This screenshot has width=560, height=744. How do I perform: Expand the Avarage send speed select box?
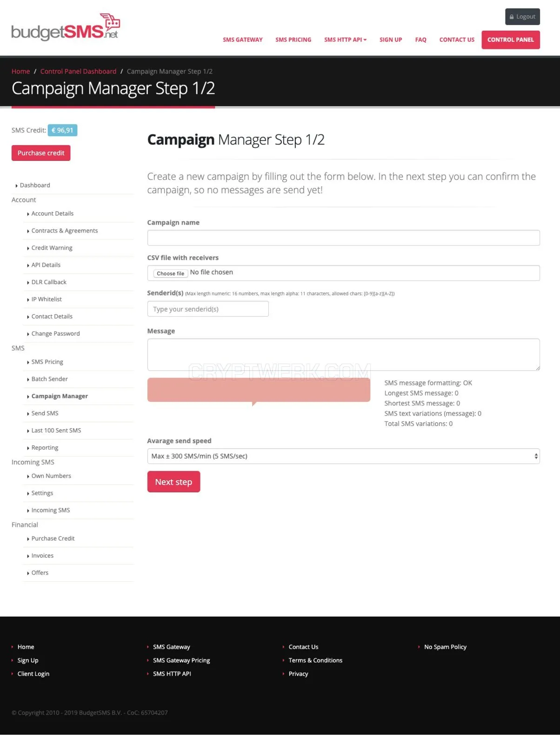(x=343, y=456)
